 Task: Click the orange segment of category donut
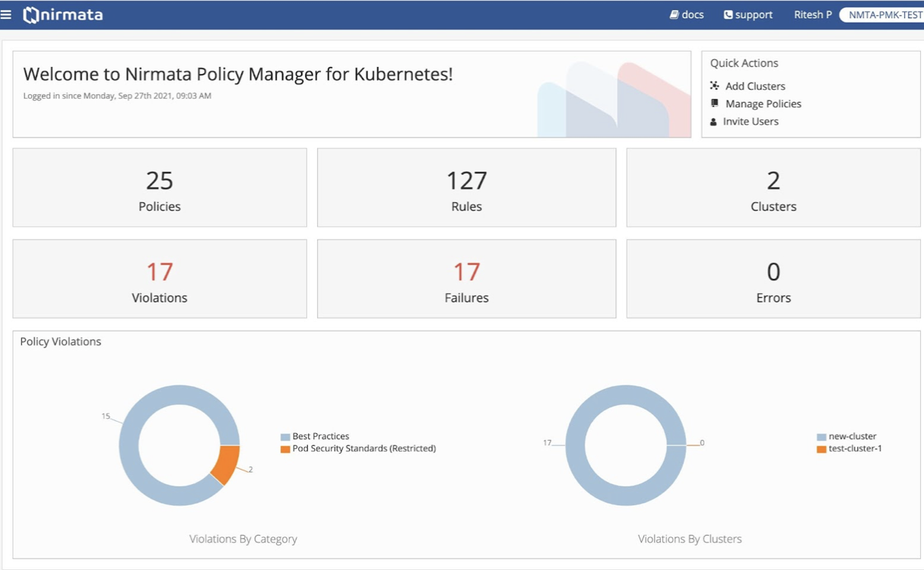click(226, 464)
